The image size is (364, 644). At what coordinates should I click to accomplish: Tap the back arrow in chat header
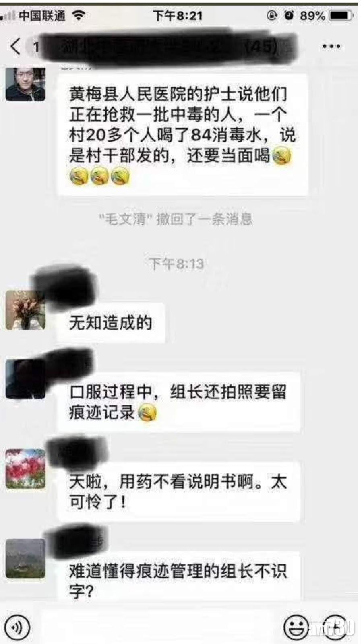point(15,46)
